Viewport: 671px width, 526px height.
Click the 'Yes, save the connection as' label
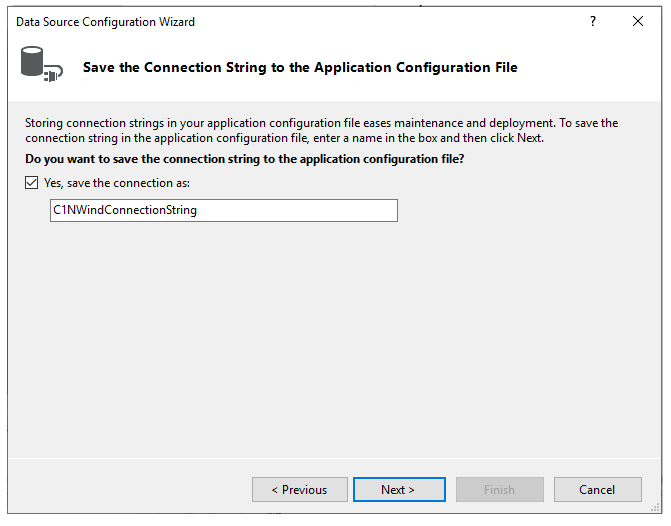117,184
